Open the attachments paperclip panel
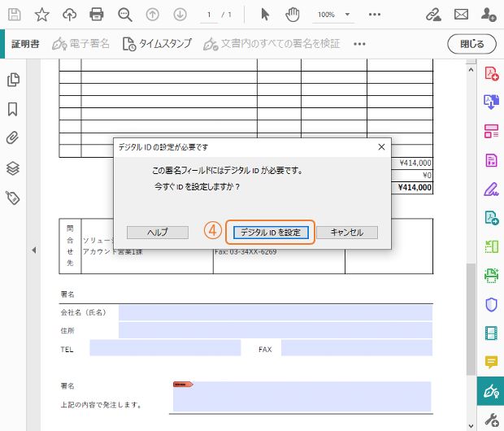 point(12,138)
